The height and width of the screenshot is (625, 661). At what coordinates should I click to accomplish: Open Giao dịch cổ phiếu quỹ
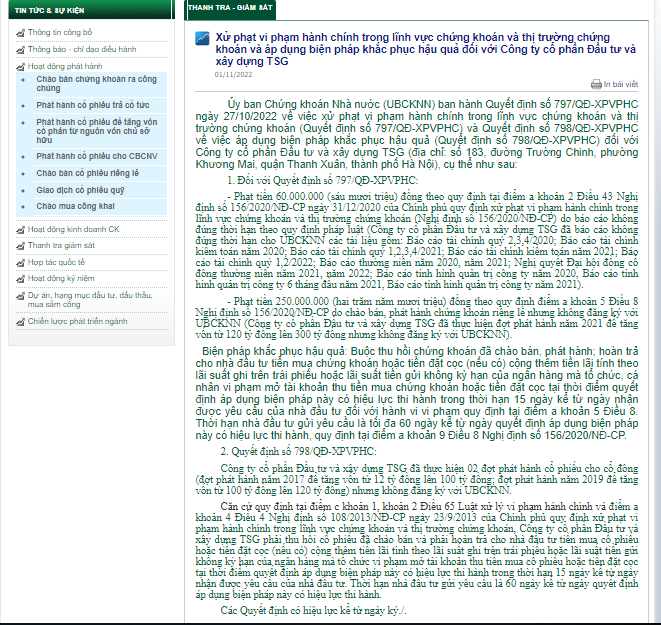click(x=81, y=189)
